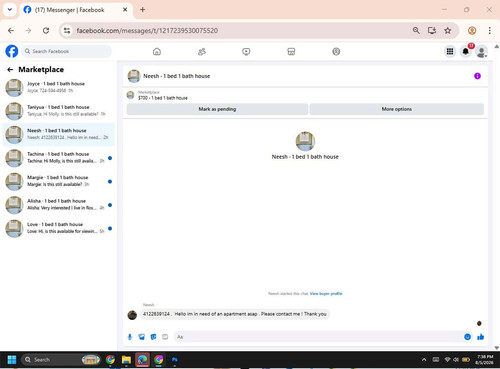The image size is (500, 369).
Task: Open the Watch video icon
Action: (x=246, y=52)
